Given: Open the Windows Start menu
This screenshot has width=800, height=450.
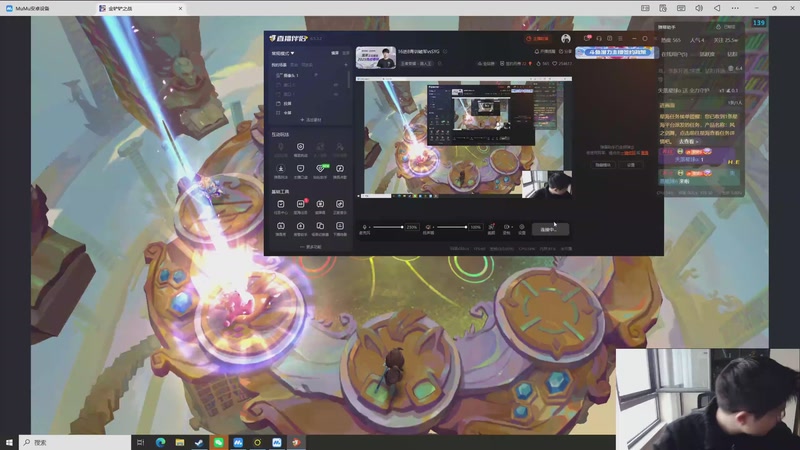Looking at the screenshot, I should 9,442.
